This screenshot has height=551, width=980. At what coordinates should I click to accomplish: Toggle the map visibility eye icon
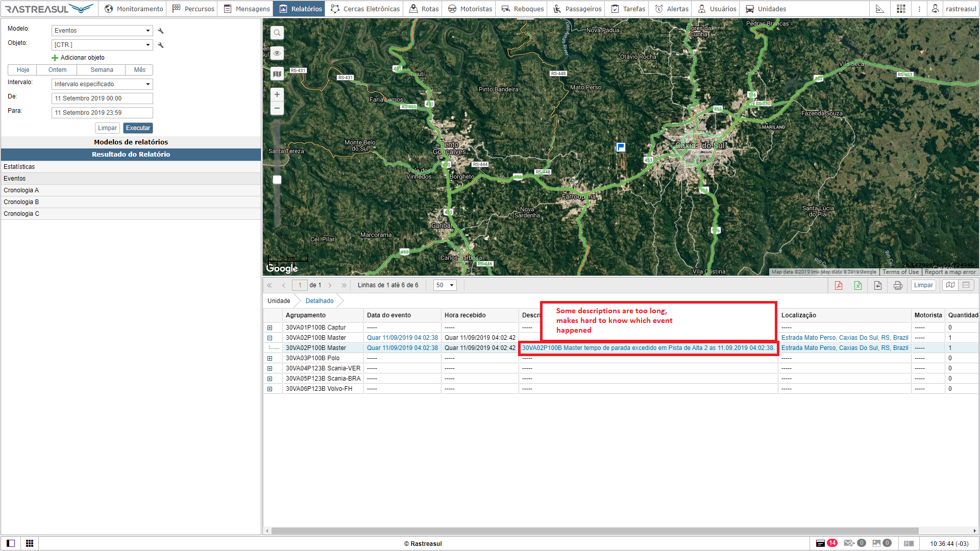[x=277, y=53]
